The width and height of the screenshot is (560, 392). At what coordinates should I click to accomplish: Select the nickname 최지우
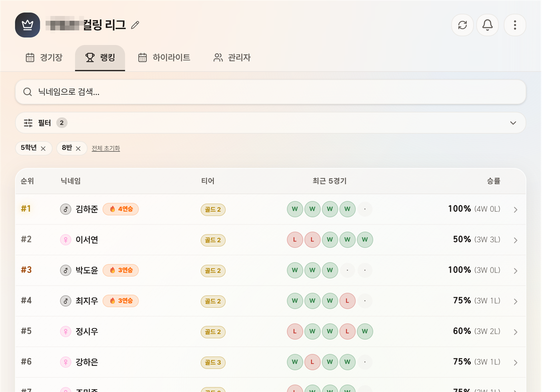87,301
